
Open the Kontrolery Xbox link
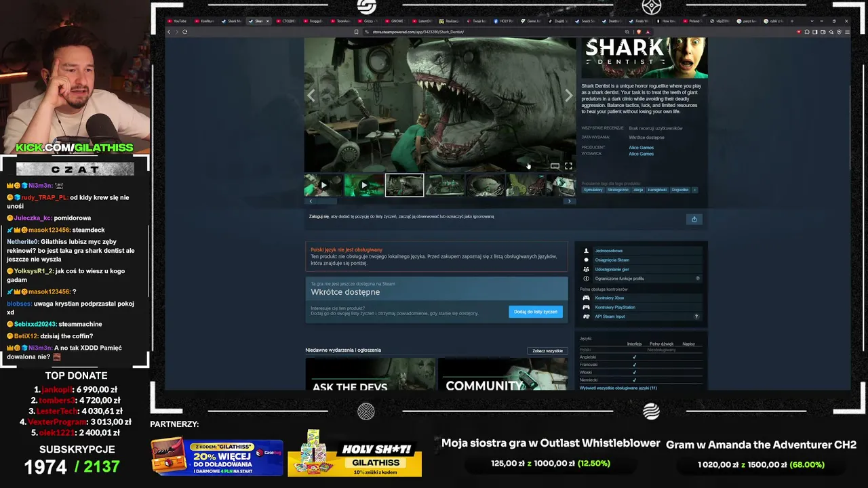click(610, 298)
